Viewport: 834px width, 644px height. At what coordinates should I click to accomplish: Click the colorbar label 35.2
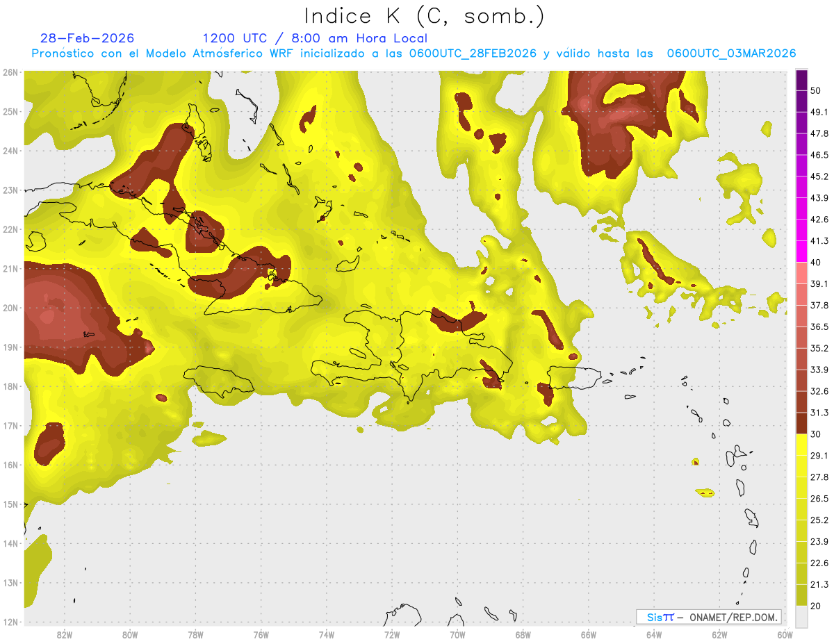click(x=819, y=348)
